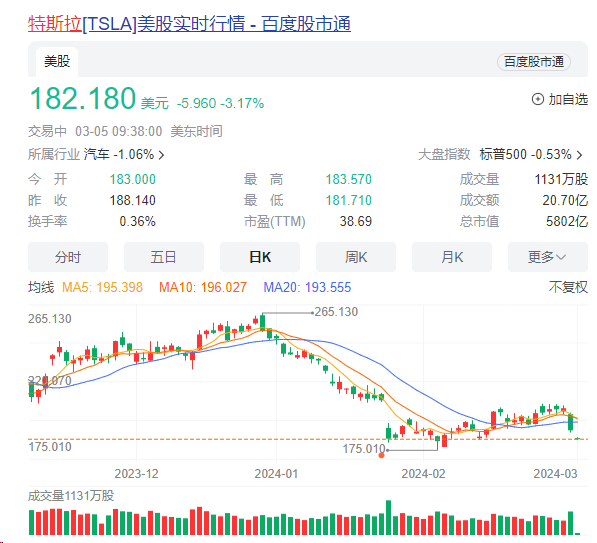Click the 成交额 value 20.70亿

[x=565, y=200]
